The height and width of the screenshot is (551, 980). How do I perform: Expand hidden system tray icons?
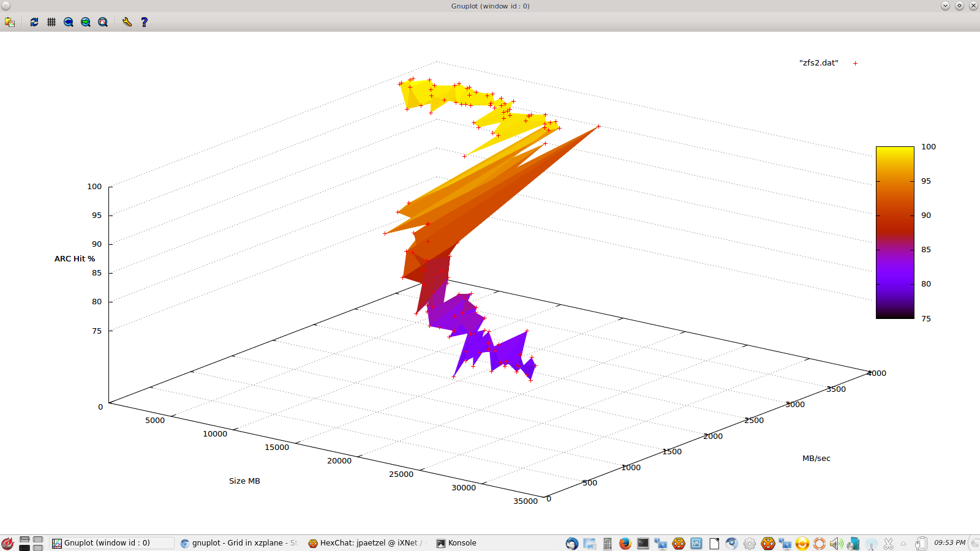[903, 543]
